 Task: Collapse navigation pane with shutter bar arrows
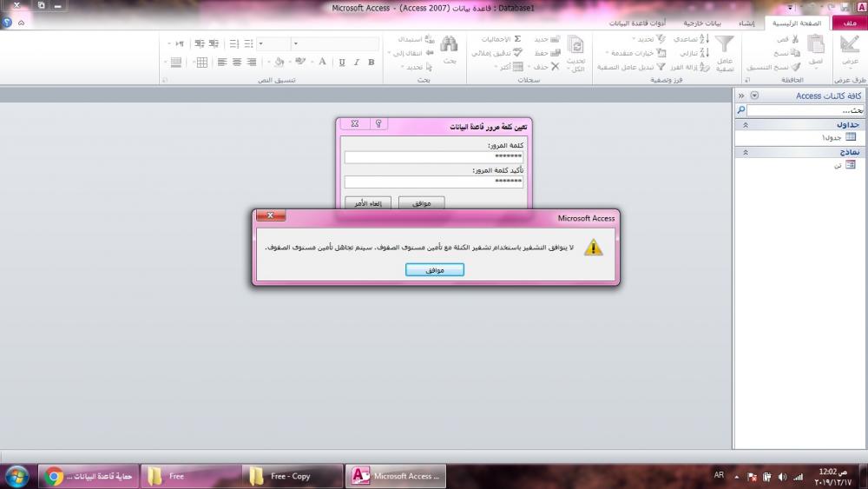pos(741,96)
